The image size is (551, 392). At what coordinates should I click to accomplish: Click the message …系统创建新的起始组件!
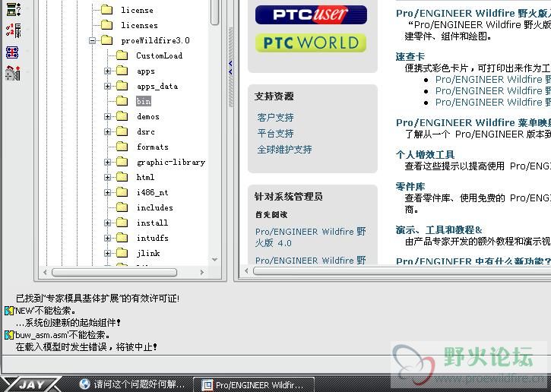[68, 322]
